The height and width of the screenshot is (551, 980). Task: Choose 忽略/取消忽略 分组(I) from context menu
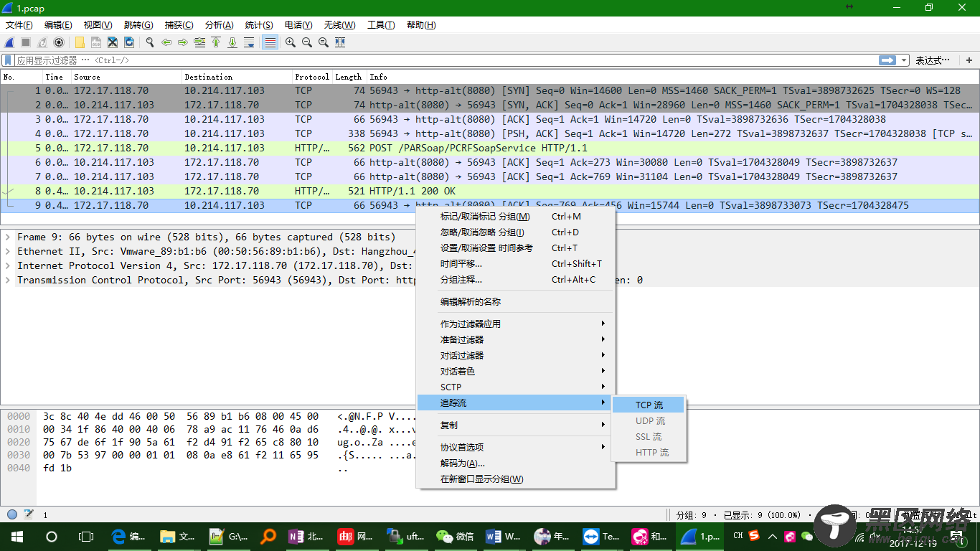pos(515,232)
